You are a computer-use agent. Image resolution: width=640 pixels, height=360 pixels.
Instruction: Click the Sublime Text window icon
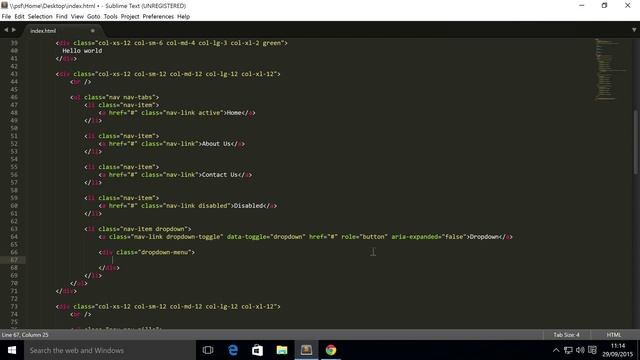(x=4, y=5)
